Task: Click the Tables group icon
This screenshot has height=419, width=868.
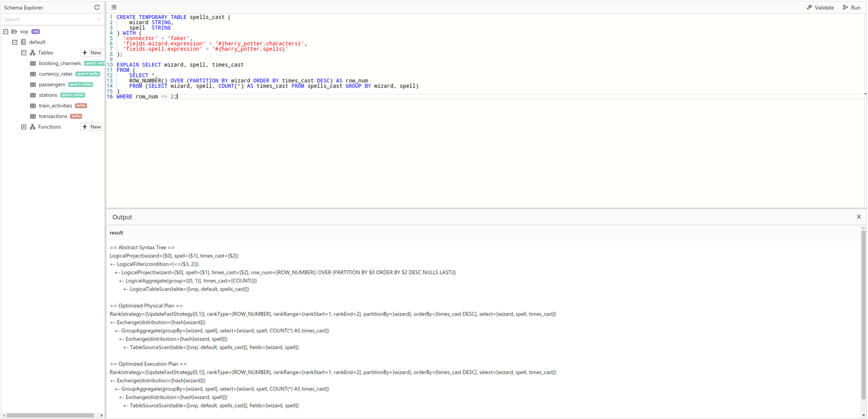Action: pos(33,53)
